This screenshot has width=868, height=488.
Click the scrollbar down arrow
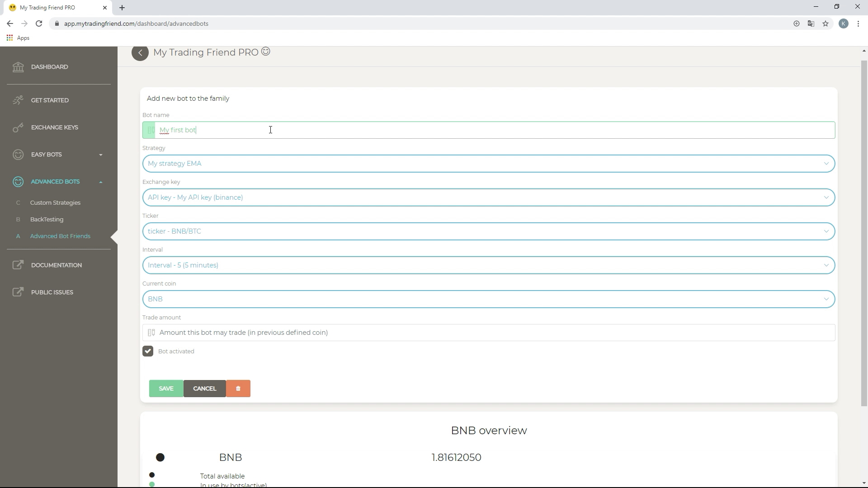tap(864, 483)
